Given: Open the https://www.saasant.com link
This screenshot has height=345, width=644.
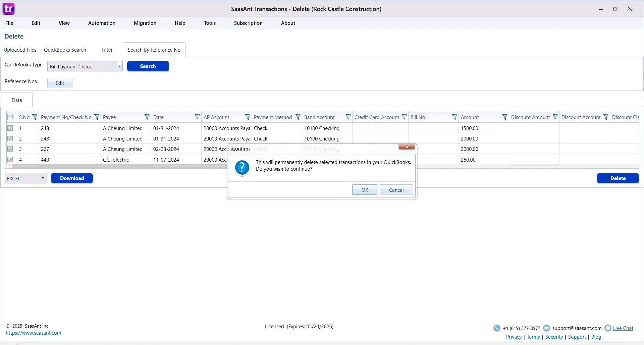Looking at the screenshot, I should pos(34,333).
